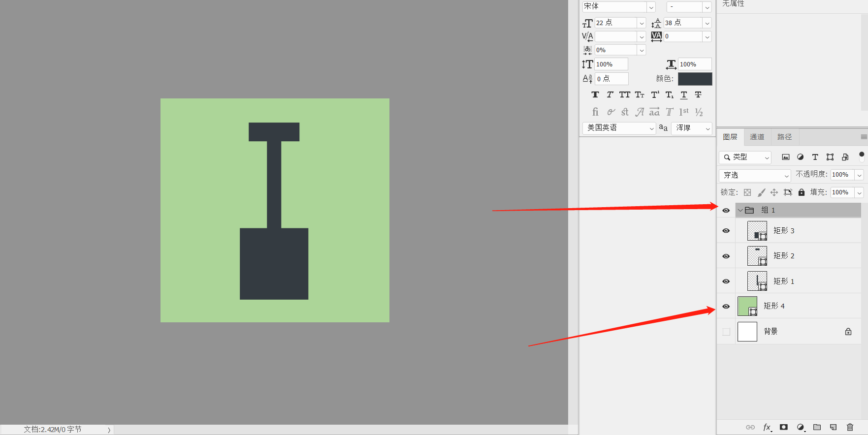Select the 背景 layer thumbnail

[x=747, y=332]
